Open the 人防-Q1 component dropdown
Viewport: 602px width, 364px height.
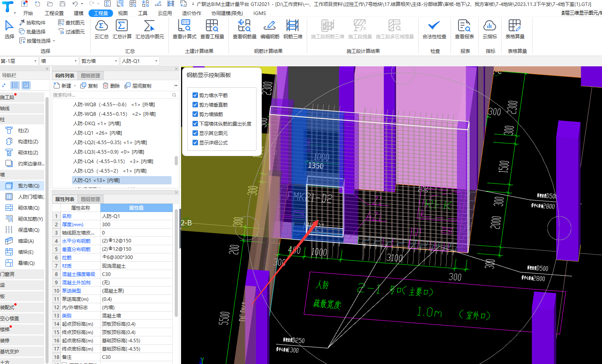point(156,61)
